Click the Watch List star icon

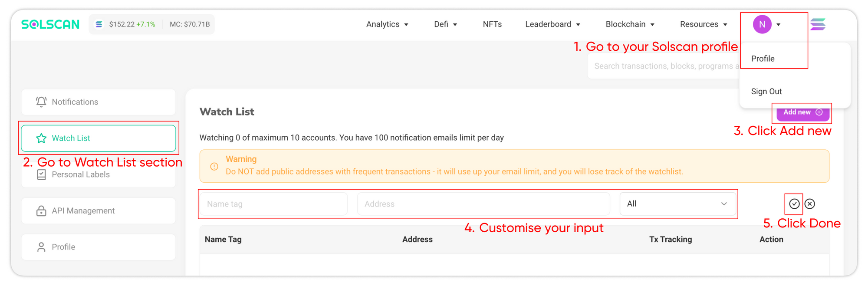tap(41, 138)
